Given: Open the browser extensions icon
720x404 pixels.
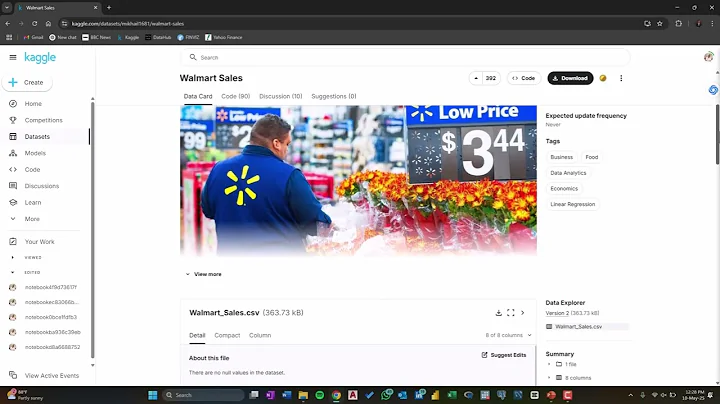Looking at the screenshot, I should point(679,23).
